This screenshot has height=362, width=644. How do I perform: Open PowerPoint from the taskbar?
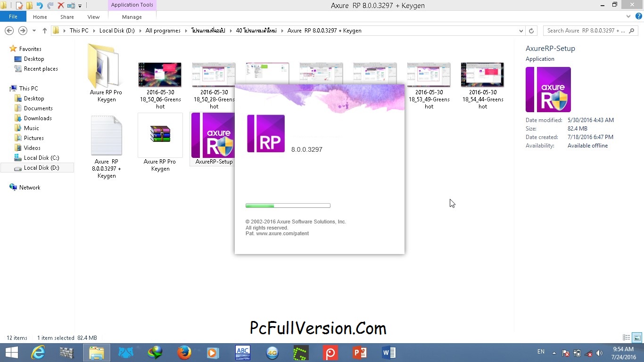click(360, 353)
